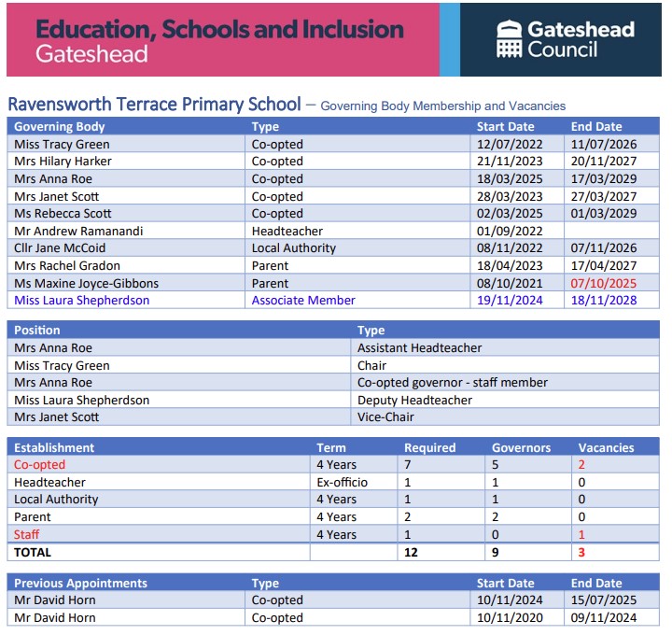Click 'Ex-officio' term value
Viewport: 672px width, 635px height.
point(342,483)
